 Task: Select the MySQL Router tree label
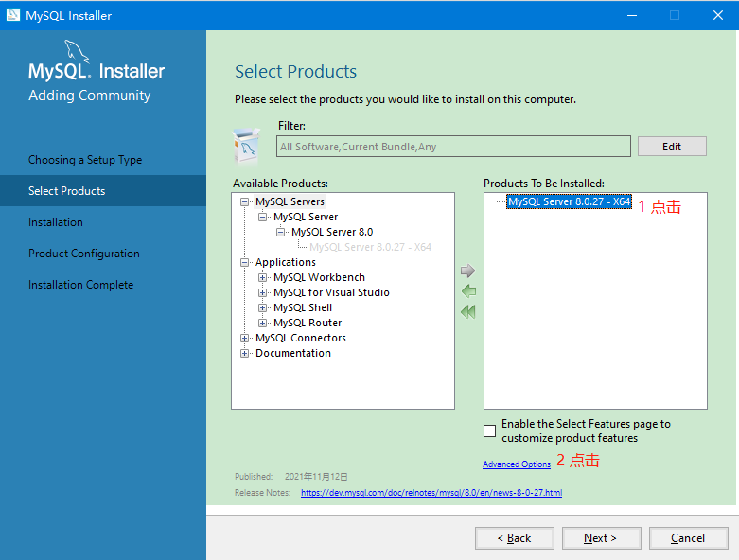click(x=308, y=323)
